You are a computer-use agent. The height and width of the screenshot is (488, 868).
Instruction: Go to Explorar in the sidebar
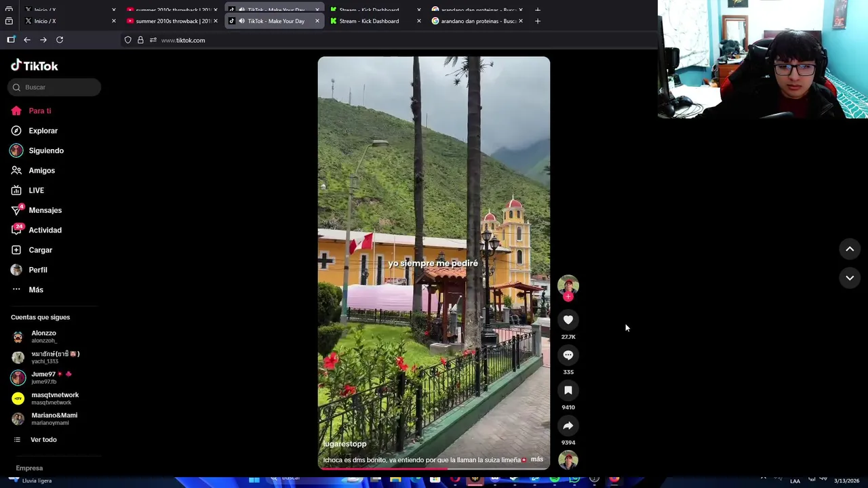[35, 131]
